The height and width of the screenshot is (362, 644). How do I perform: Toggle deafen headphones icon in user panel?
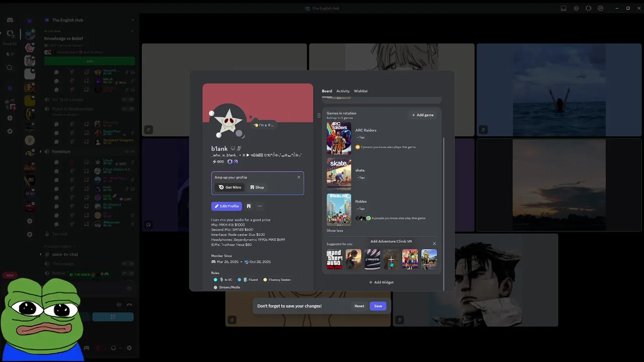click(113, 348)
